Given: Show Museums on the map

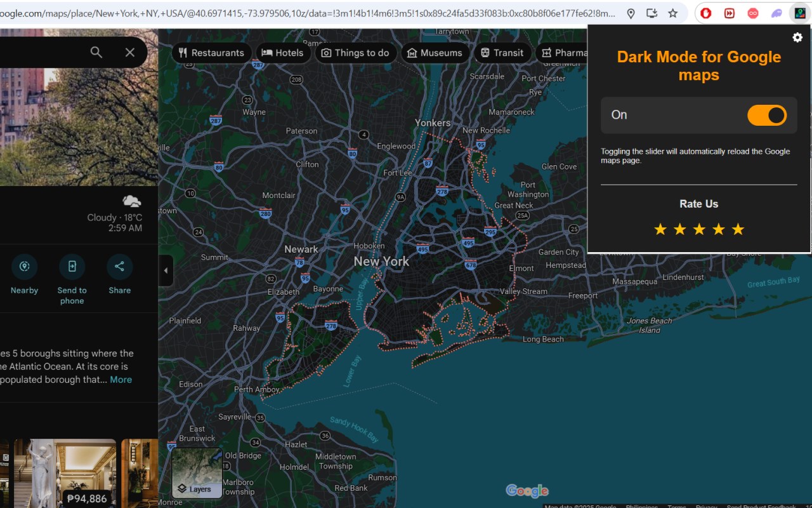Looking at the screenshot, I should click(435, 53).
